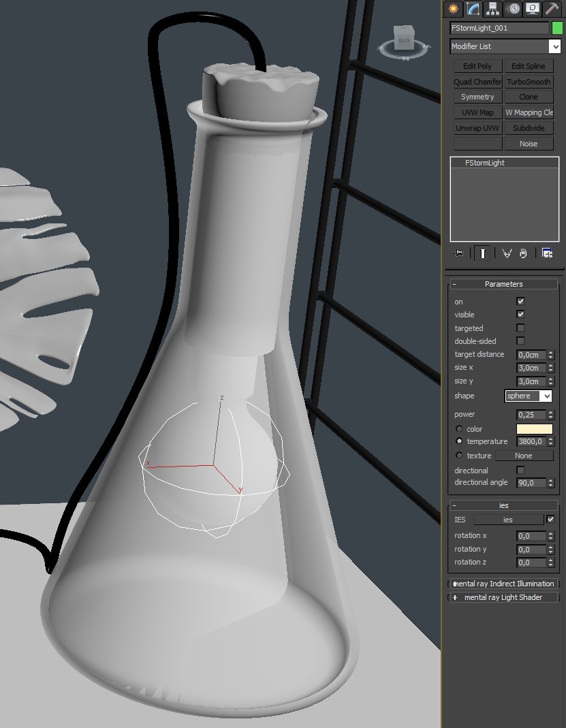Open the Utilities hammer tab
The image size is (566, 728).
pos(552,8)
